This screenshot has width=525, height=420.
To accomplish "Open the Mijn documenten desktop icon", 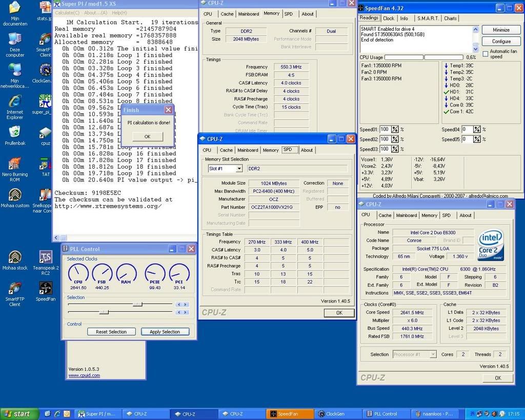I will [14, 13].
